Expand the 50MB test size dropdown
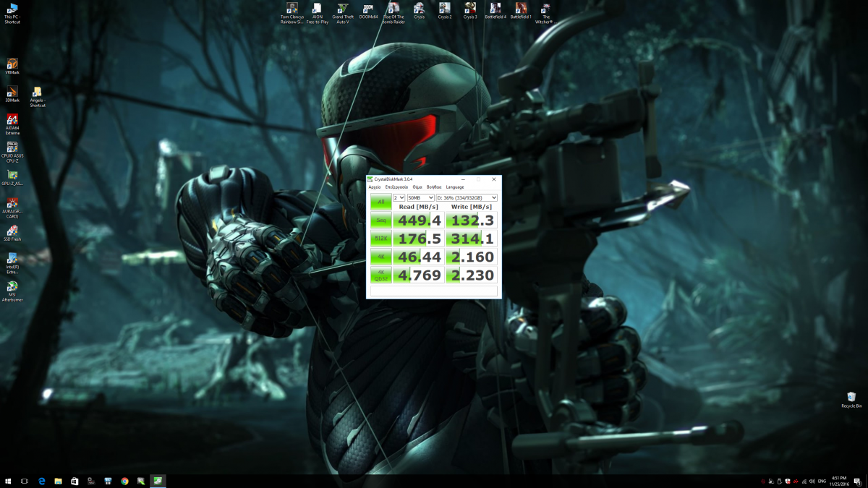Image resolution: width=868 pixels, height=488 pixels. [x=420, y=197]
